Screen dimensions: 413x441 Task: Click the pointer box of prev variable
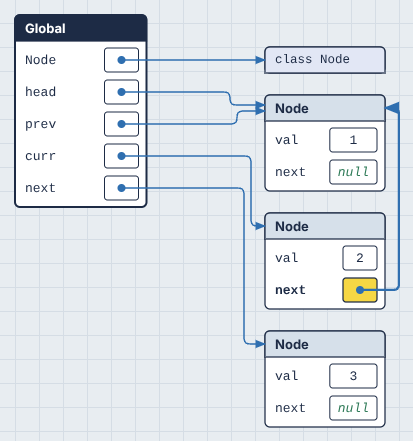(121, 124)
